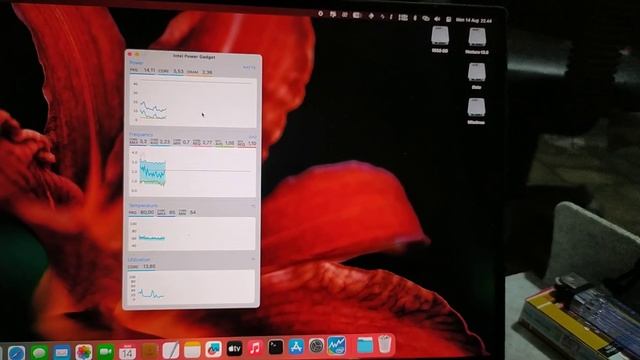Open System Preferences from the dock
640x360 pixels.
coord(316,346)
